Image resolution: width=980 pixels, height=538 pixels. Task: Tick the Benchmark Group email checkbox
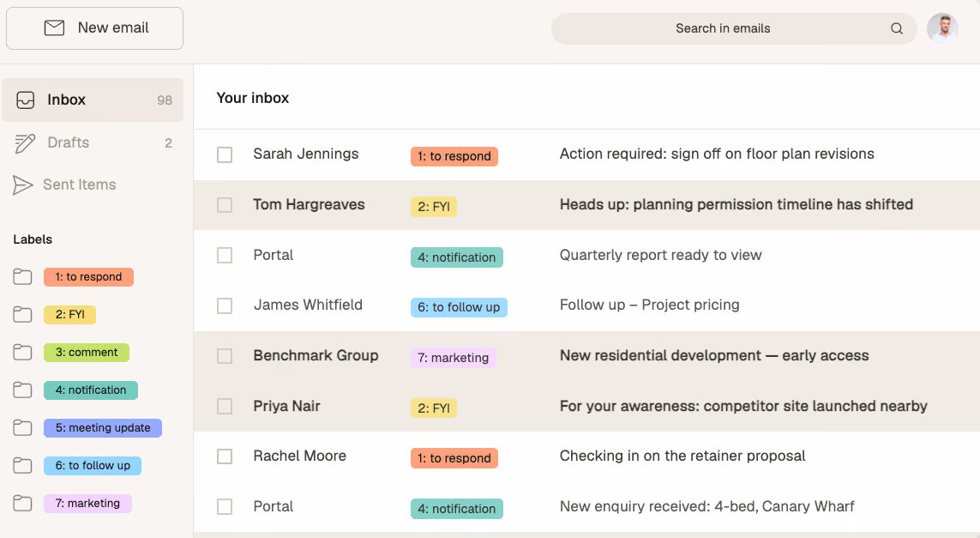point(225,356)
